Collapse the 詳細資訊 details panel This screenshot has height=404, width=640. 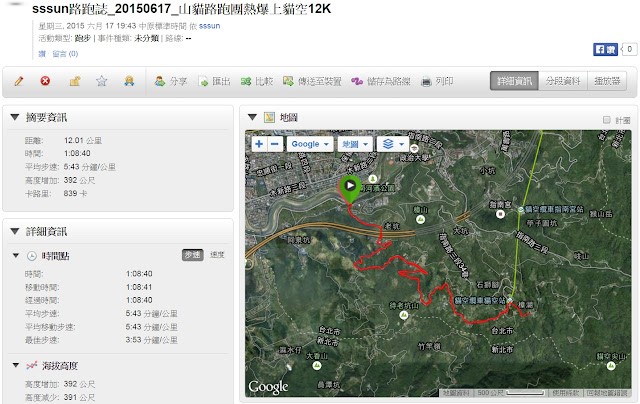15,231
